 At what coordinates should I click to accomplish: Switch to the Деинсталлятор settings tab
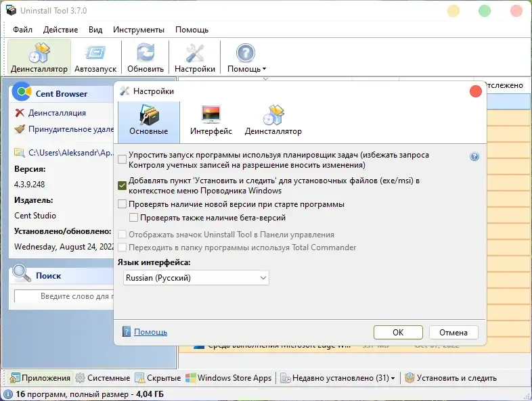click(273, 122)
